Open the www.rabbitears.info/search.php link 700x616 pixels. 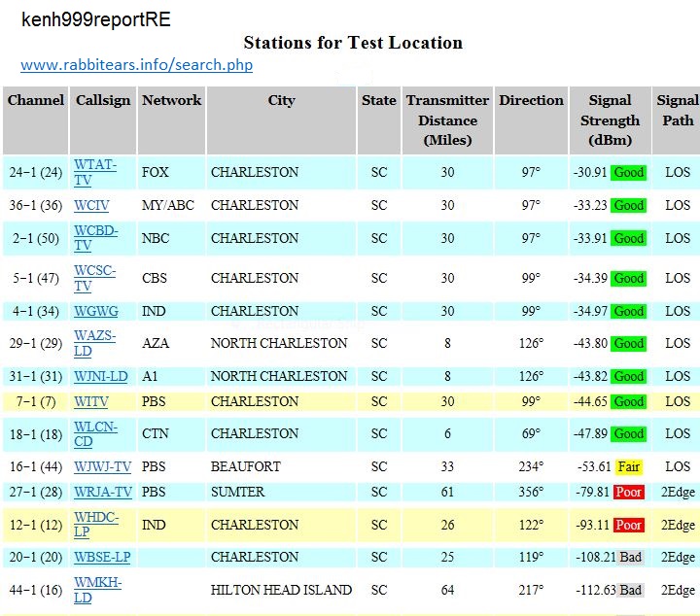[136, 66]
